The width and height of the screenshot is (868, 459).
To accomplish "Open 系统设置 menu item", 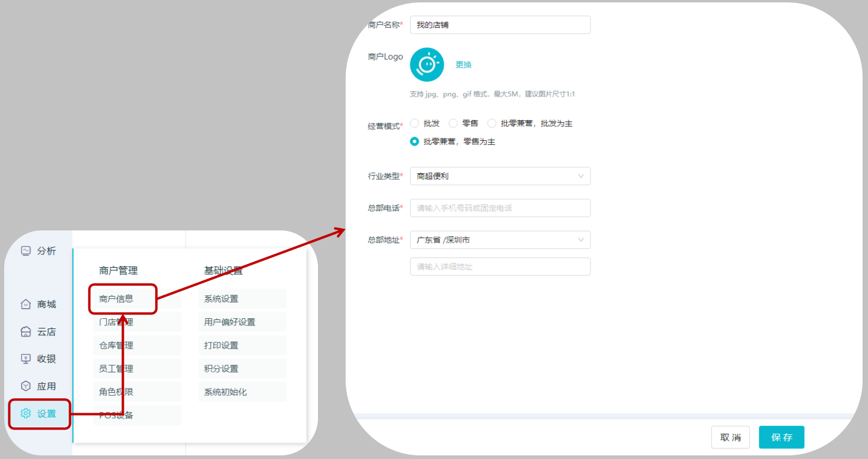I will point(242,298).
